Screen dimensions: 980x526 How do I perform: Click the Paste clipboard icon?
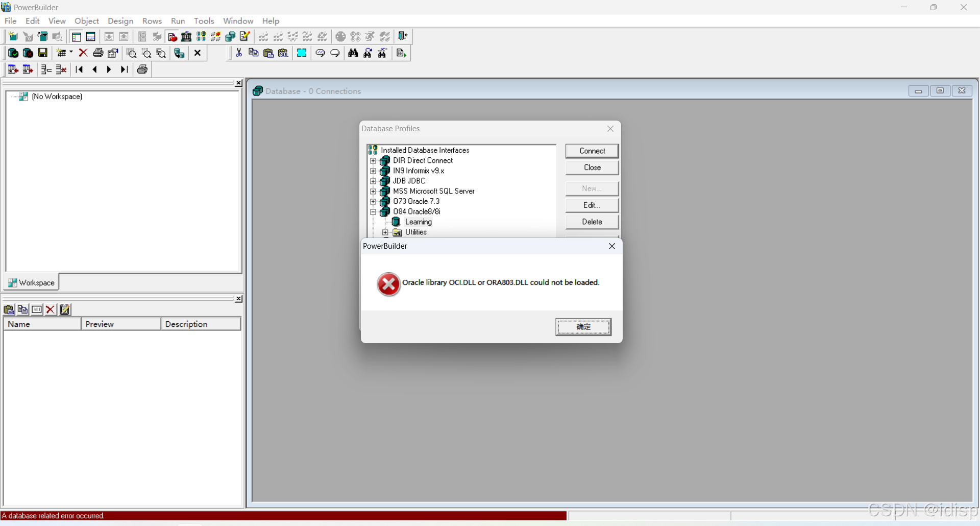(268, 53)
